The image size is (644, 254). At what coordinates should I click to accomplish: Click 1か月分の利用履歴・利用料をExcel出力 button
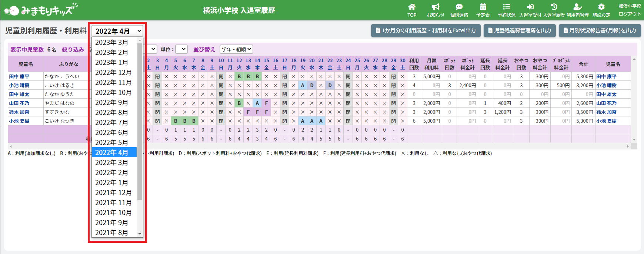[426, 30]
